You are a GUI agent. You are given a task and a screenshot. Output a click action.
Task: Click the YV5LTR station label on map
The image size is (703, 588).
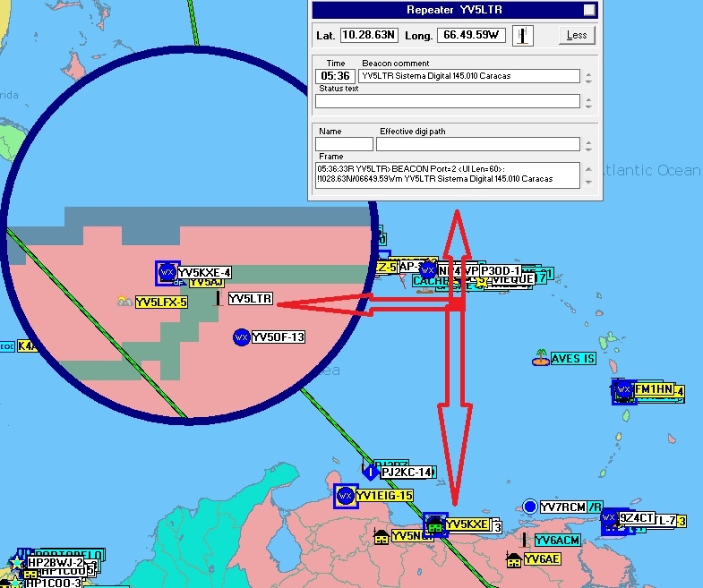(251, 299)
